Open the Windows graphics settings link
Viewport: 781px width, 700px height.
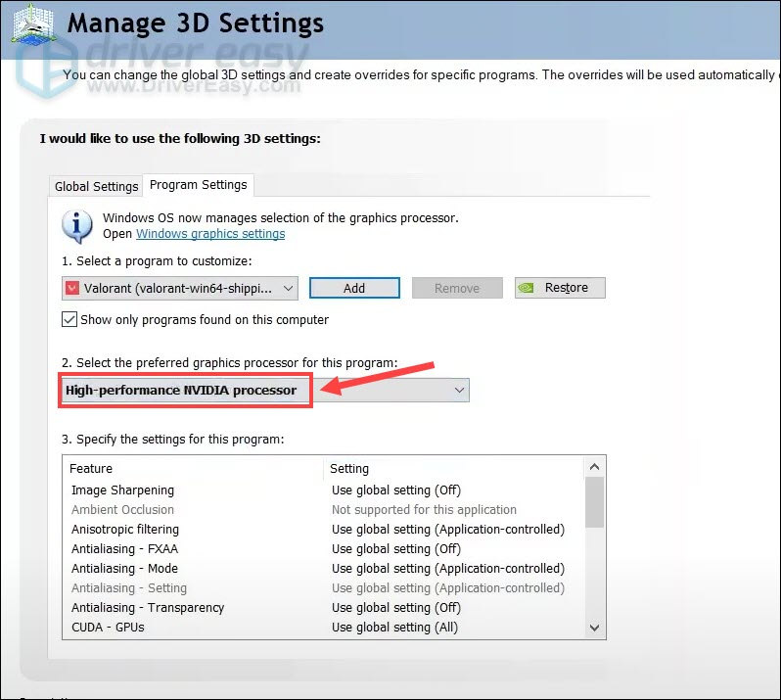pyautogui.click(x=210, y=234)
